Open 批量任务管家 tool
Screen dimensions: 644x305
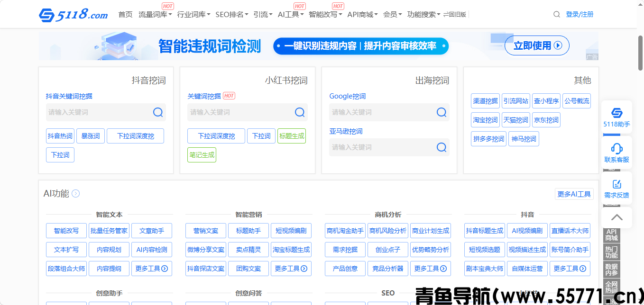[x=109, y=231]
